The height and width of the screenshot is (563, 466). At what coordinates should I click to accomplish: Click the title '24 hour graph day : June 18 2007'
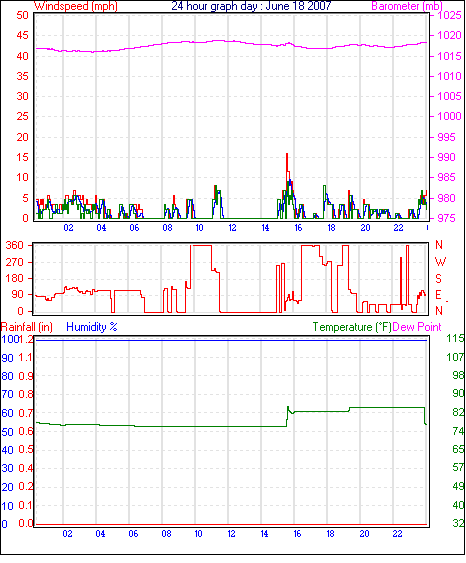[251, 6]
